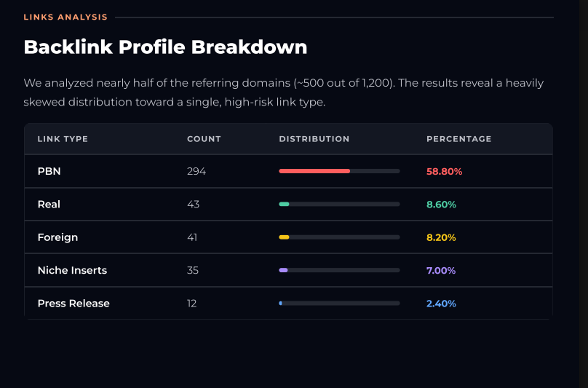The image size is (588, 388).
Task: Click the Press Release row label
Action: pos(73,304)
